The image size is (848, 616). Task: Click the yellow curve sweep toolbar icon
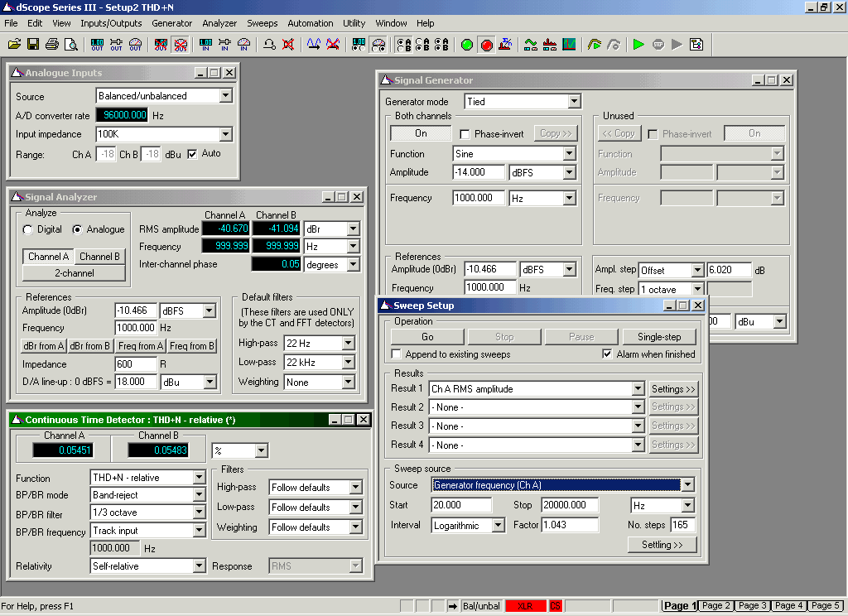tap(595, 45)
